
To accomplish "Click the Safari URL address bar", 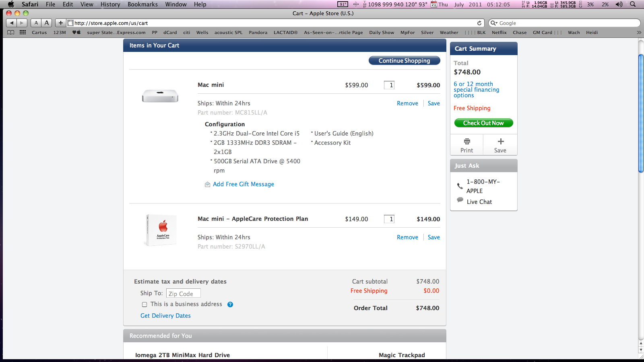I will 276,23.
